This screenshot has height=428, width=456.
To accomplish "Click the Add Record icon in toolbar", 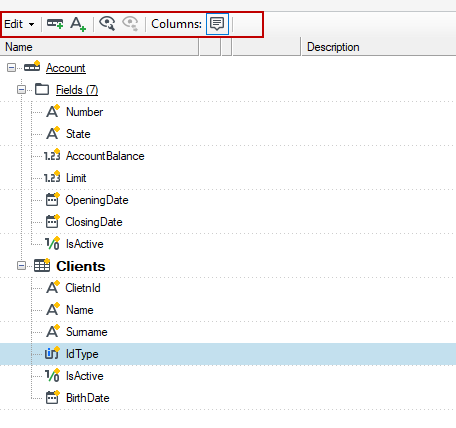I will 55,24.
